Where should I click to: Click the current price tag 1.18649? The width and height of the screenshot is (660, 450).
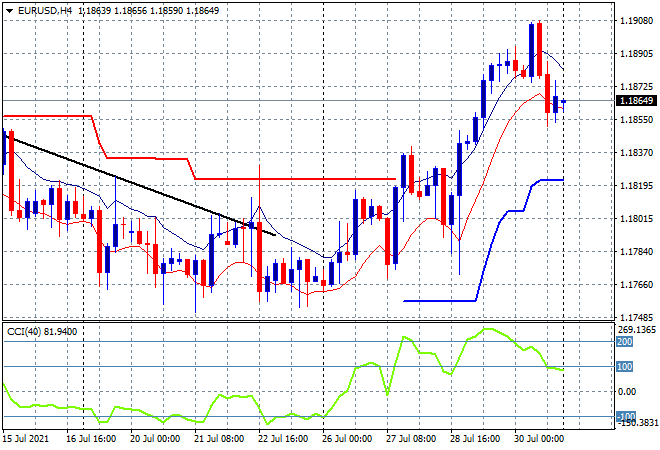tap(636, 101)
